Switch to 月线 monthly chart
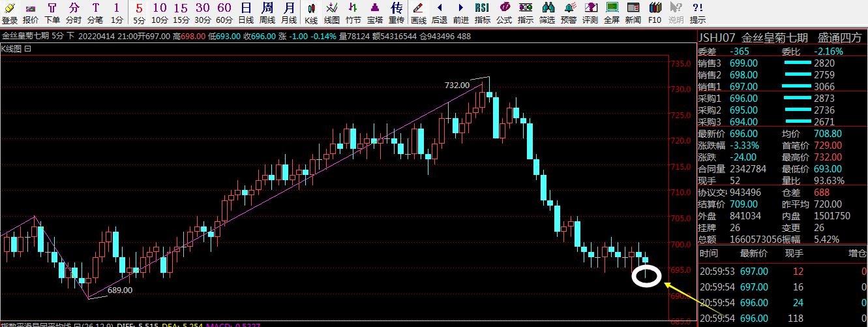 click(288, 12)
